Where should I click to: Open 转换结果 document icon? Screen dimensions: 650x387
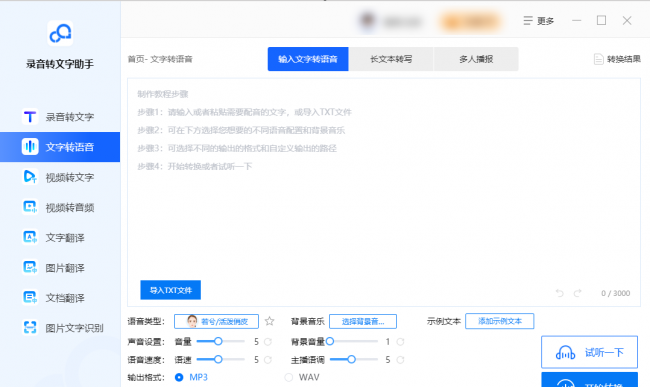tap(598, 59)
